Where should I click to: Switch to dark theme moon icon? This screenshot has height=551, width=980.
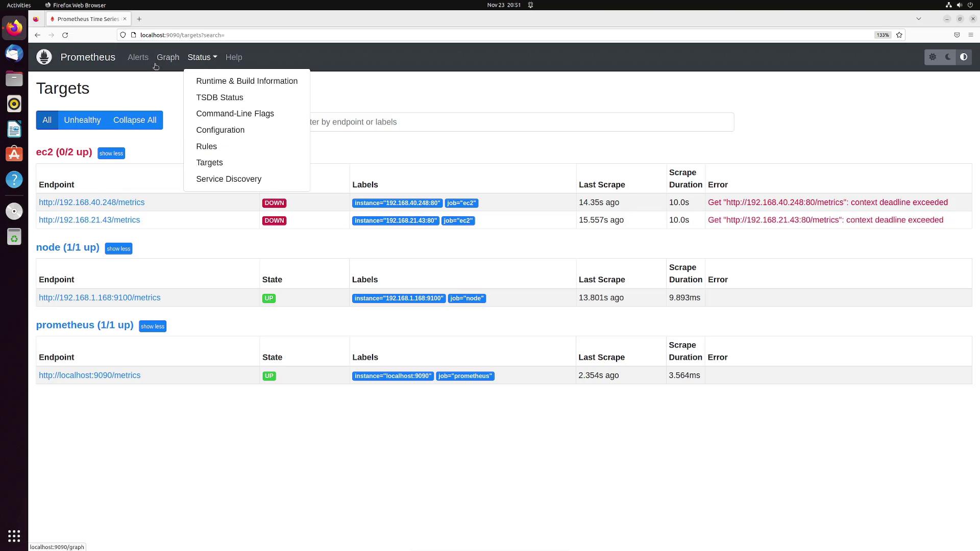point(948,57)
